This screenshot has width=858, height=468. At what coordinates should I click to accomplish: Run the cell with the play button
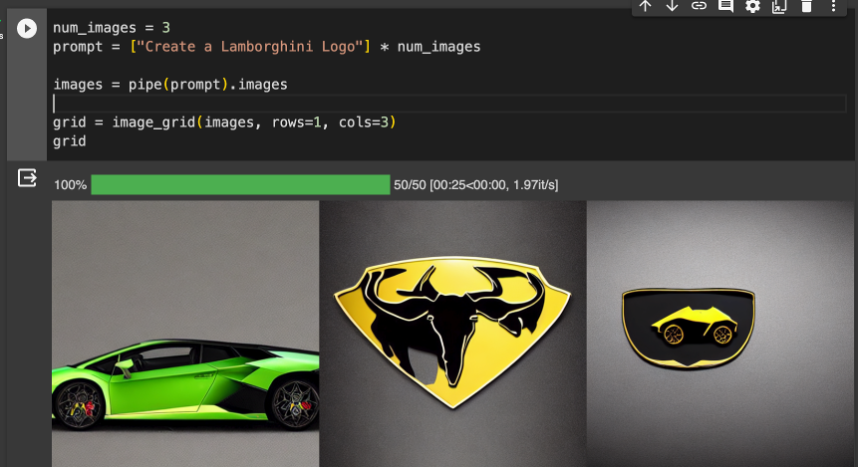26,28
